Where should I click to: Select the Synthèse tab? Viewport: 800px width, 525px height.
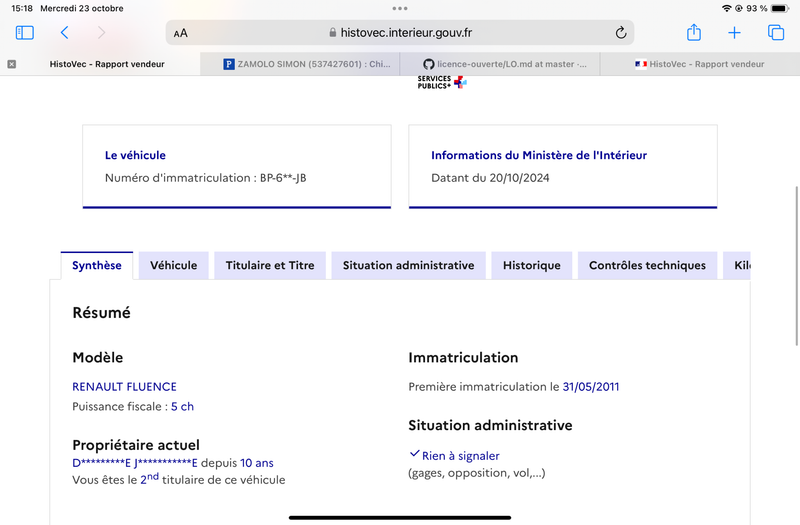point(97,265)
